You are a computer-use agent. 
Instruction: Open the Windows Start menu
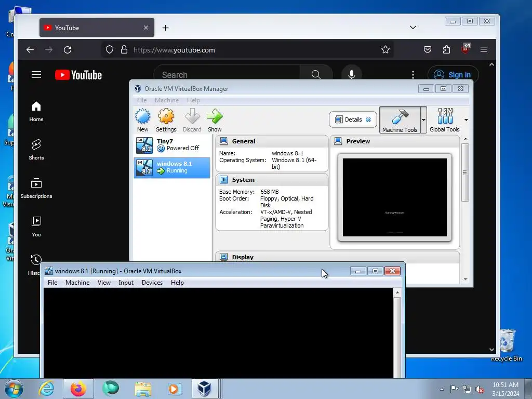pyautogui.click(x=14, y=389)
